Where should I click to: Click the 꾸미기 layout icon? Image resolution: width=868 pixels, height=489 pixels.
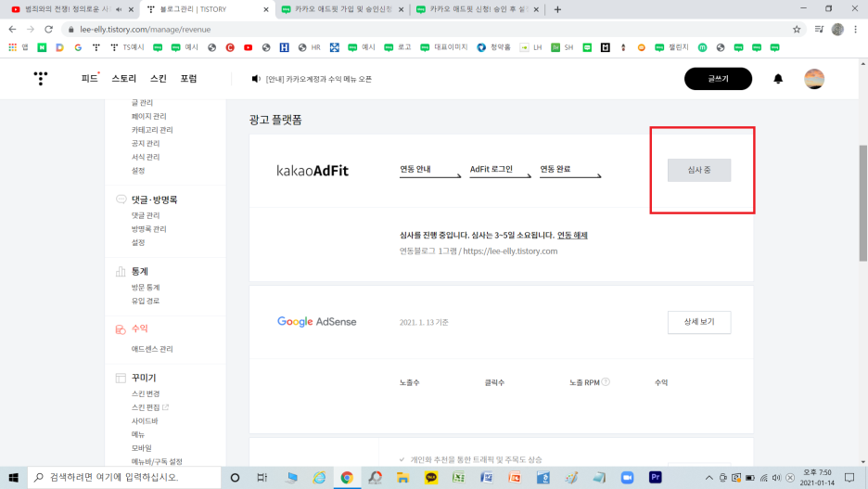[x=121, y=378]
